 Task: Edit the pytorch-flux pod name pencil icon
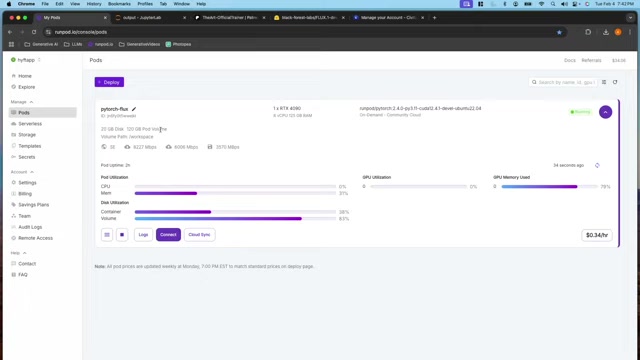point(134,109)
